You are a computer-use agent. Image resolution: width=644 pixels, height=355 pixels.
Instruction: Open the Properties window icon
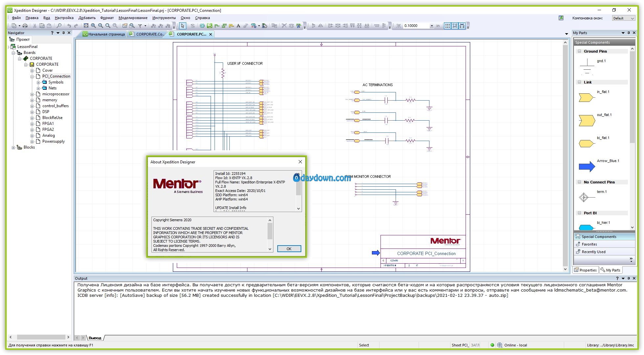click(x=125, y=26)
